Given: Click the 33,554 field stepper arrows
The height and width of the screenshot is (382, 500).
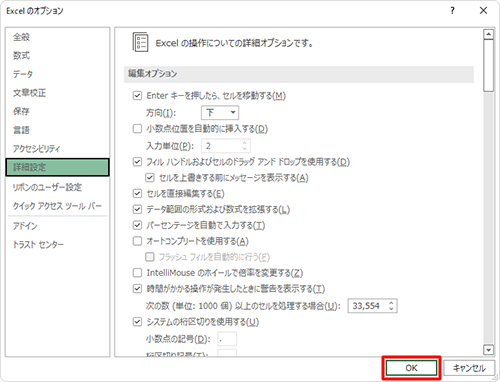Looking at the screenshot, I should [391, 306].
